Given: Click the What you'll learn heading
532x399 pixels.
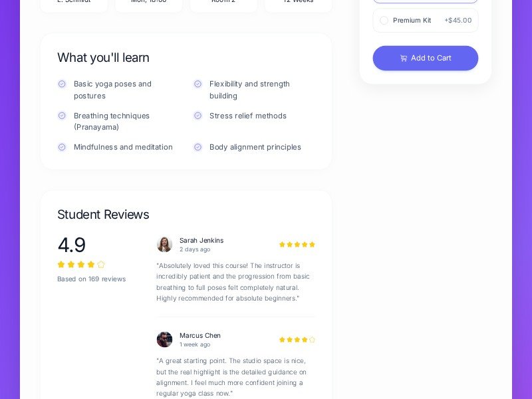Looking at the screenshot, I should (x=103, y=57).
